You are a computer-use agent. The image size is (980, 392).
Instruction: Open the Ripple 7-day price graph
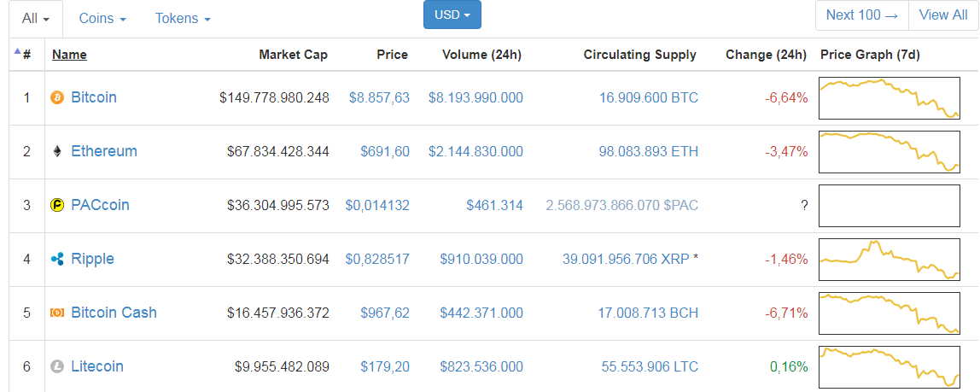889,260
